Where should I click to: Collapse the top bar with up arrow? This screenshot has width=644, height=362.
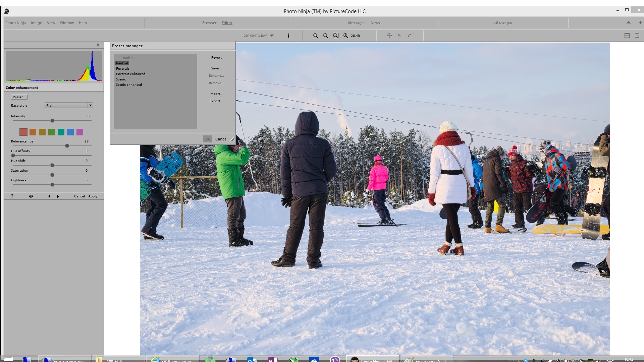pyautogui.click(x=629, y=22)
